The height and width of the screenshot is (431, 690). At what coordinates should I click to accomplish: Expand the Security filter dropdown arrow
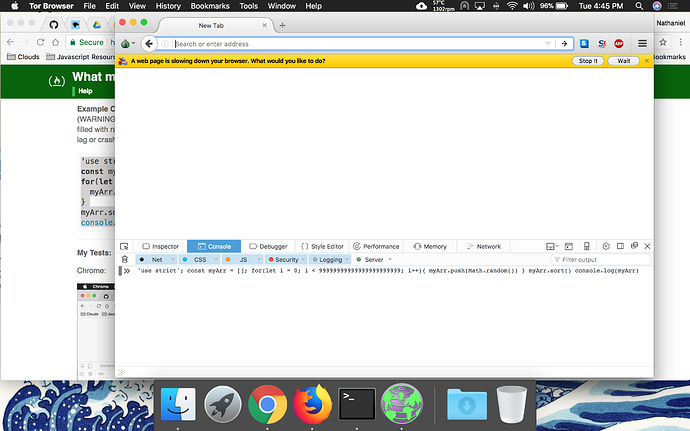[303, 260]
